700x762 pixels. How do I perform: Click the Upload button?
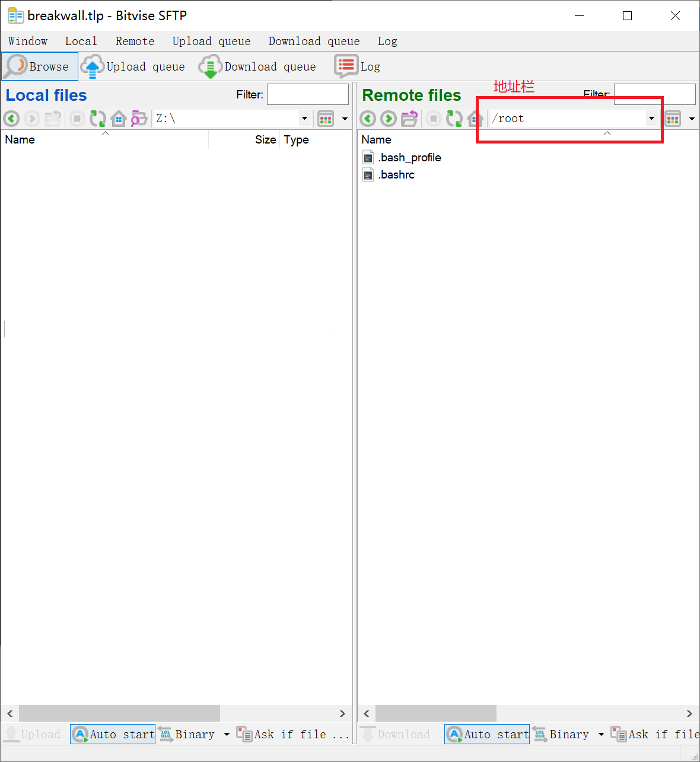[33, 734]
